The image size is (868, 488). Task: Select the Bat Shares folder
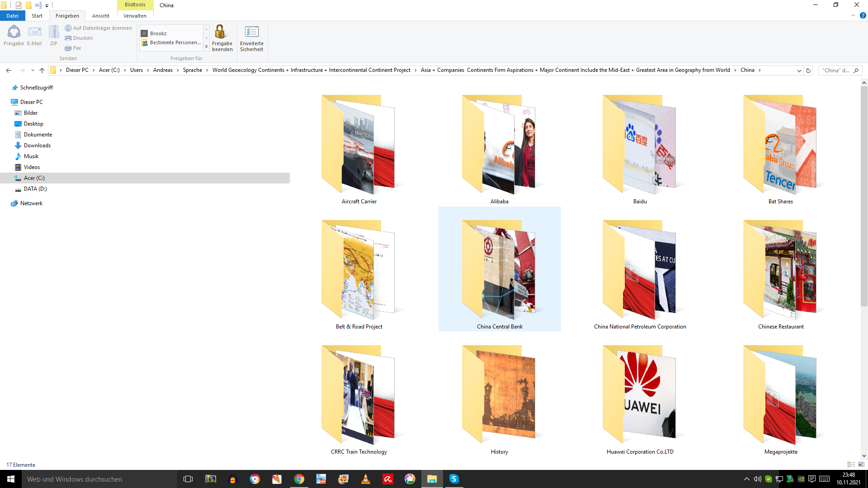[781, 149]
